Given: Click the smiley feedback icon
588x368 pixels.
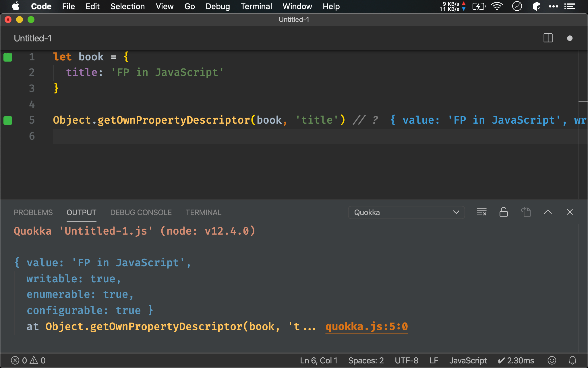Looking at the screenshot, I should [x=552, y=360].
